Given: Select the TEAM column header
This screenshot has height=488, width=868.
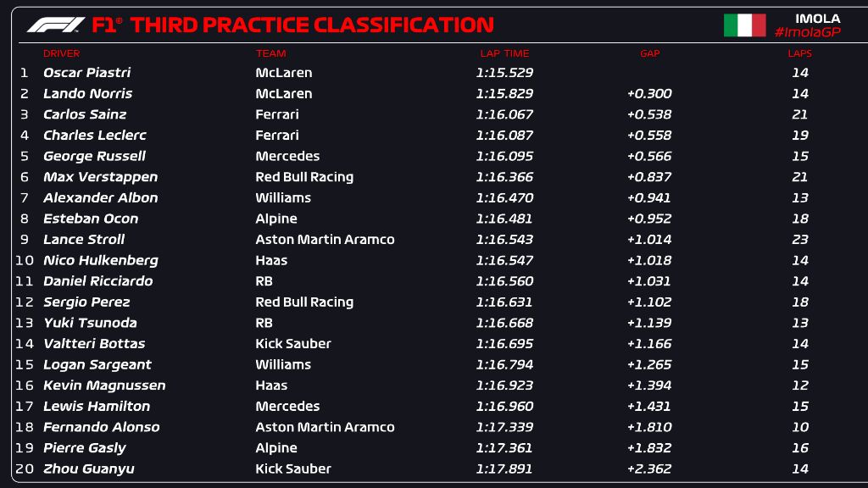Looking at the screenshot, I should coord(270,53).
